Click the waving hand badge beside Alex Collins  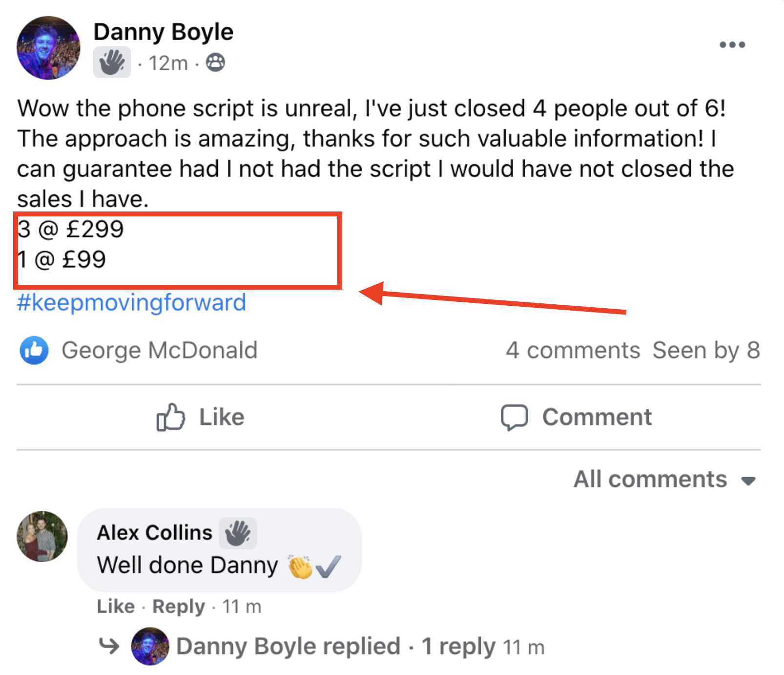click(237, 533)
